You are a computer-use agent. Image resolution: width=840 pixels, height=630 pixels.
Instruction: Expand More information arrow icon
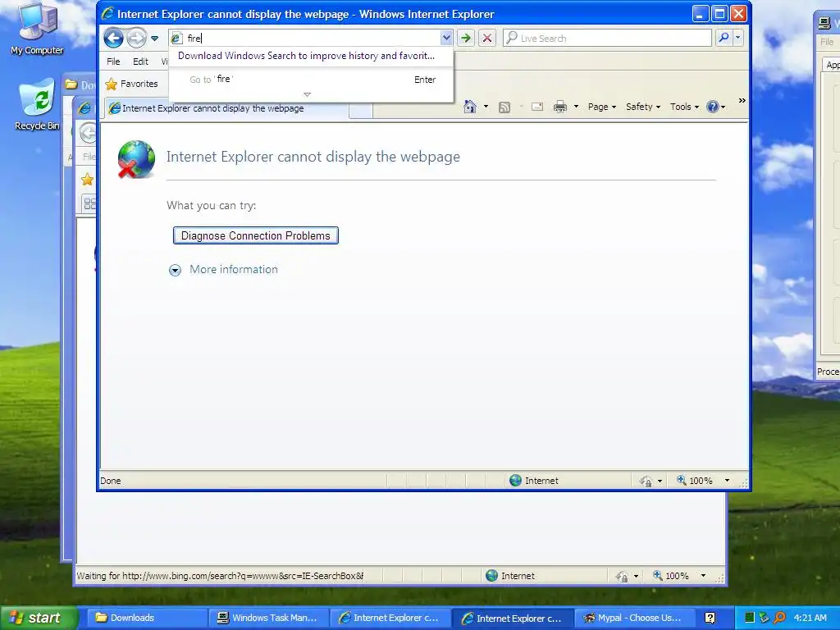(175, 270)
